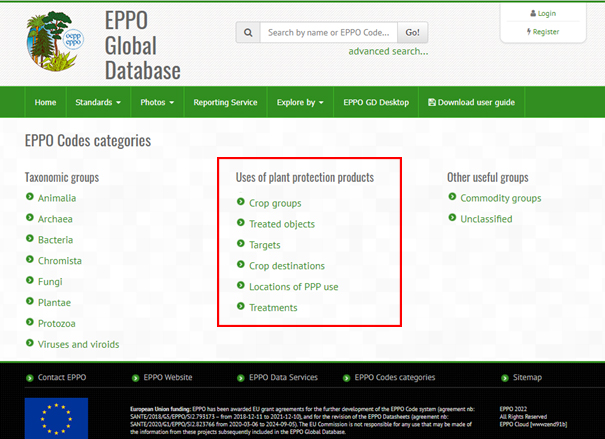The height and width of the screenshot is (439, 605).
Task: Open EPPO GD Desktop in navbar
Action: click(376, 102)
